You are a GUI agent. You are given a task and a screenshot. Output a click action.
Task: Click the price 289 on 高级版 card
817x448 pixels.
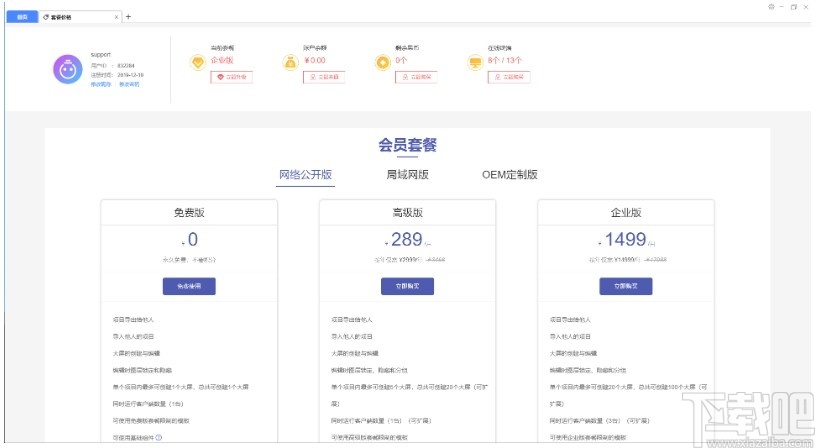406,240
